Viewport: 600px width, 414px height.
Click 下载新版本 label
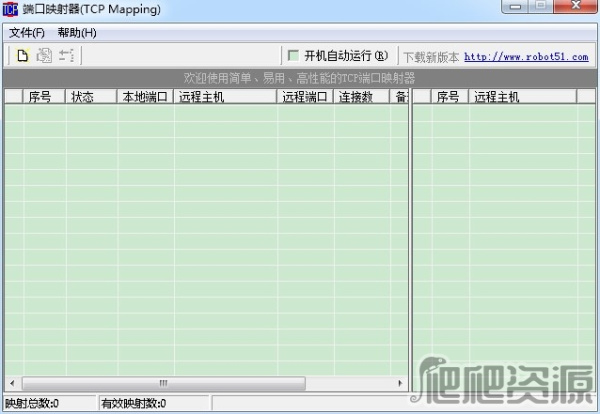(431, 57)
